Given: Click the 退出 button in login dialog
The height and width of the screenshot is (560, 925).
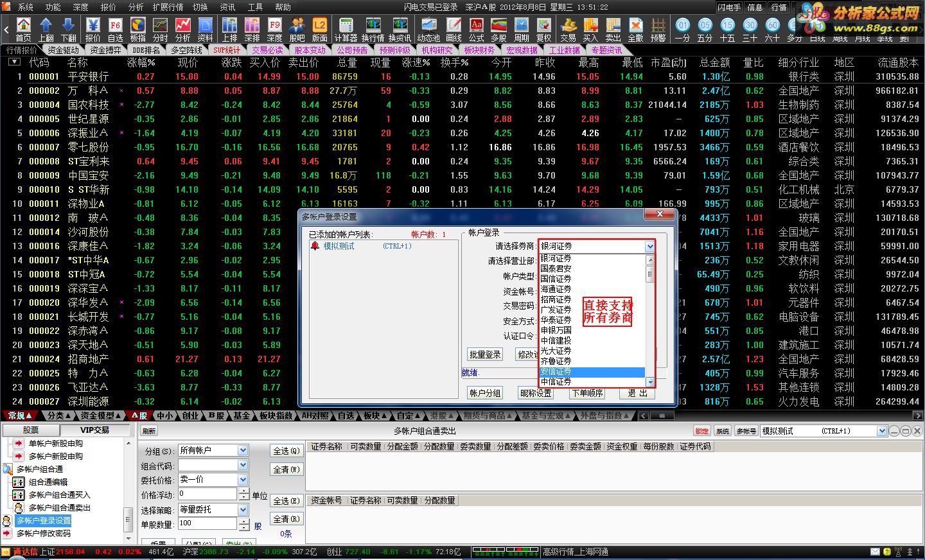Looking at the screenshot, I should tap(638, 393).
